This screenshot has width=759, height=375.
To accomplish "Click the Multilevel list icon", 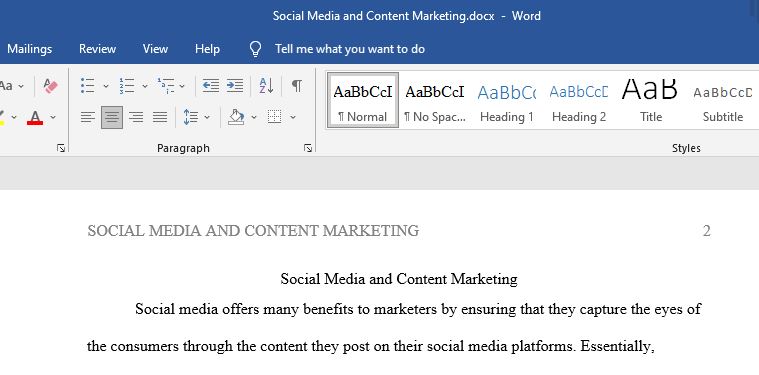I will tap(166, 86).
